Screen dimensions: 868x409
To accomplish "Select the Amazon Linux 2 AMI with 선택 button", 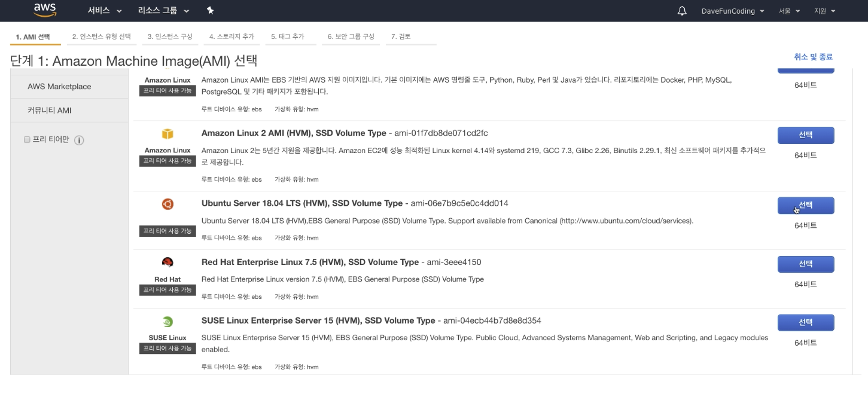I will [806, 135].
